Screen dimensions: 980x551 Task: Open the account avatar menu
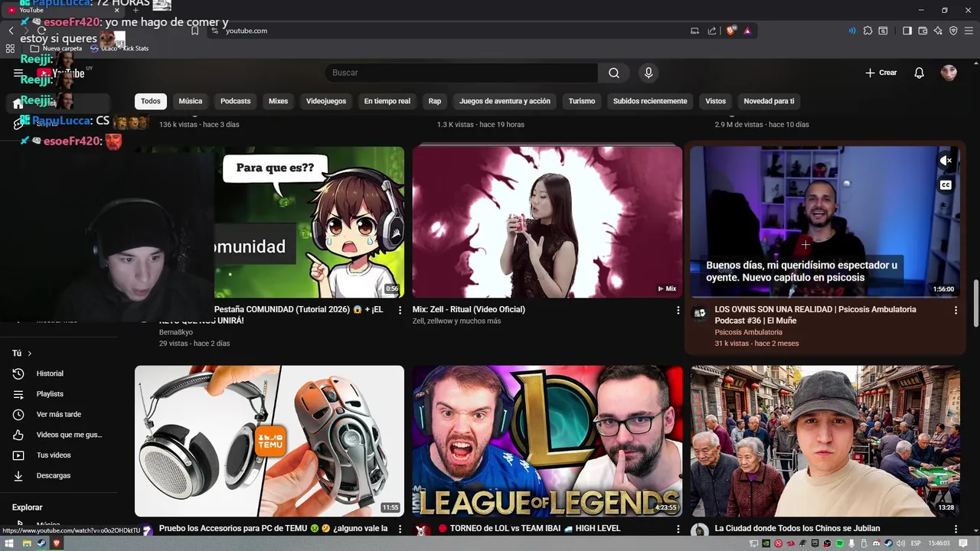point(949,73)
